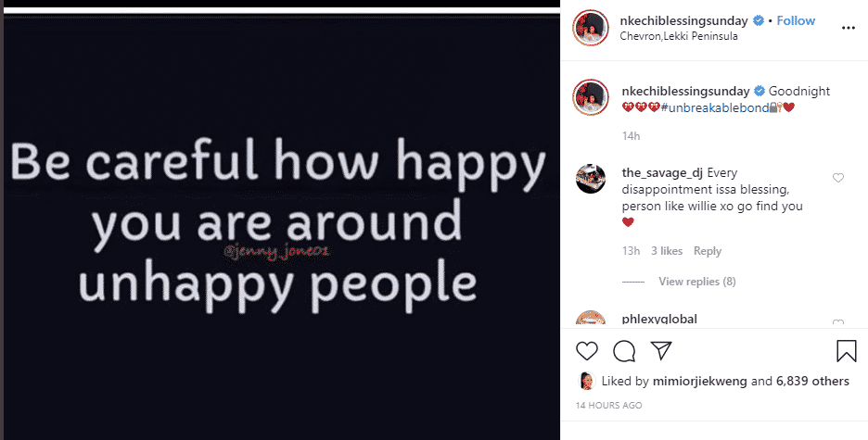This screenshot has height=440, width=868.
Task: View likes on the_savage_dj's comment
Action: (x=667, y=251)
